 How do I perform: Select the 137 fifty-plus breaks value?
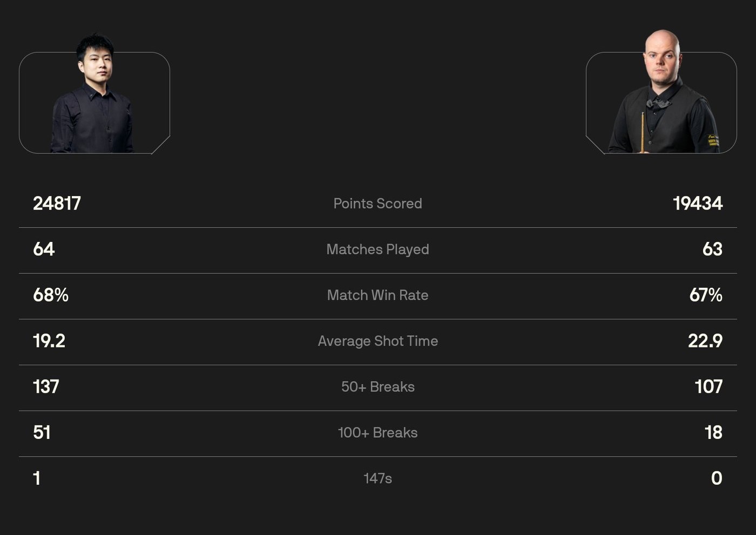pyautogui.click(x=46, y=387)
